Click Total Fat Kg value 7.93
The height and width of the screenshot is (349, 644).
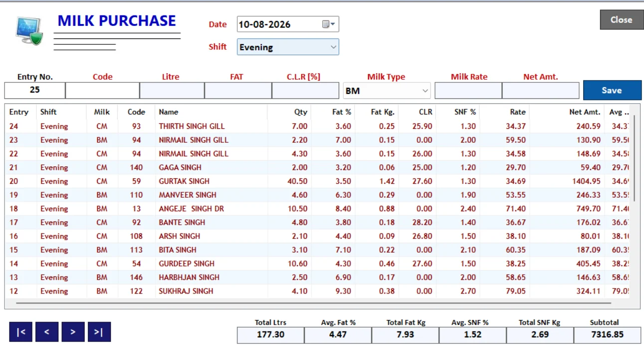(x=405, y=335)
